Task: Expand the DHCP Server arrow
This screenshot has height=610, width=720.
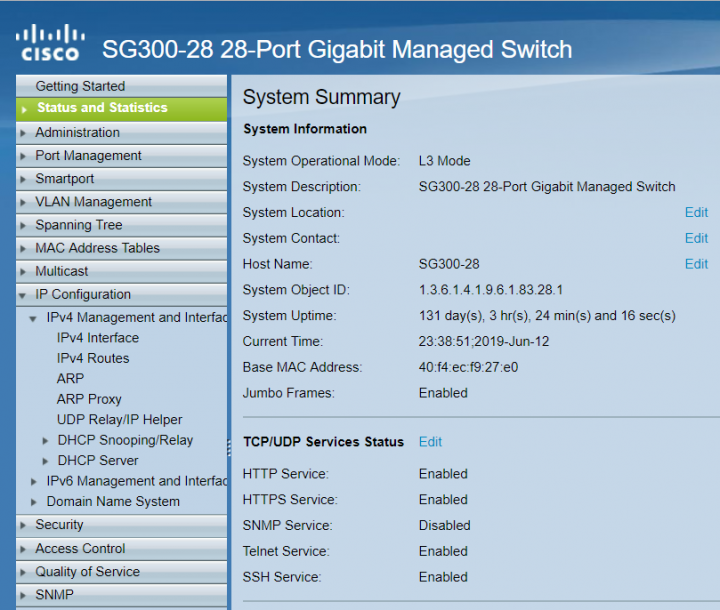Action: (45, 461)
